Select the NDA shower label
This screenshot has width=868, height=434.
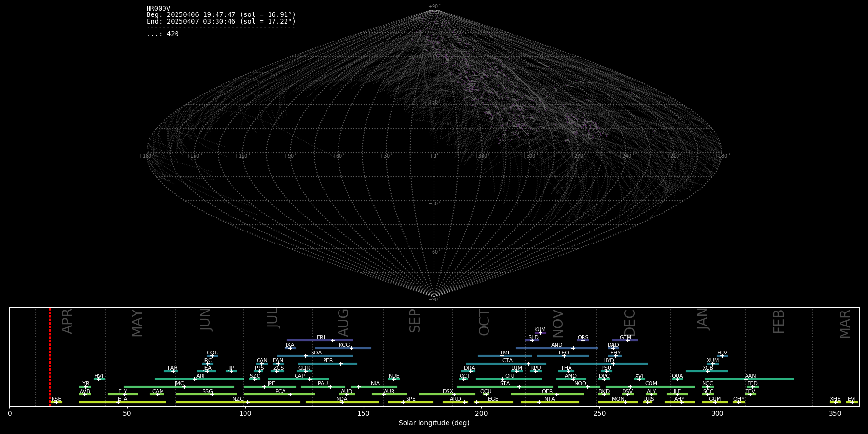(342, 399)
